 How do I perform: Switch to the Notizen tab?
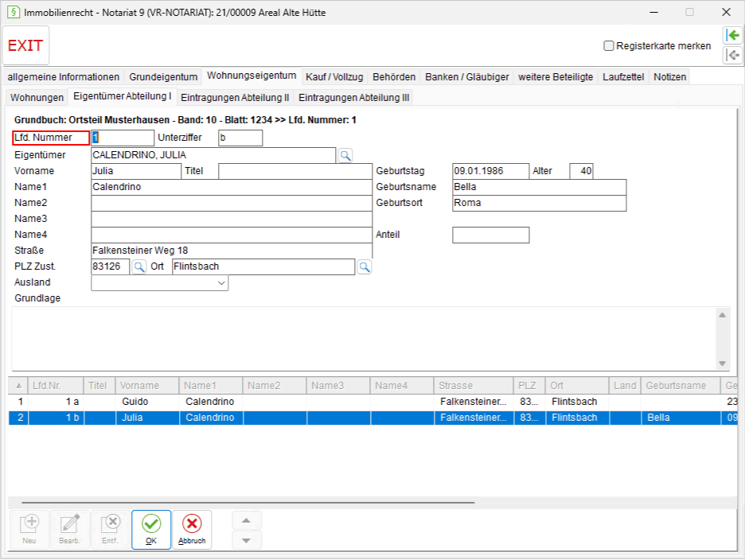[669, 77]
